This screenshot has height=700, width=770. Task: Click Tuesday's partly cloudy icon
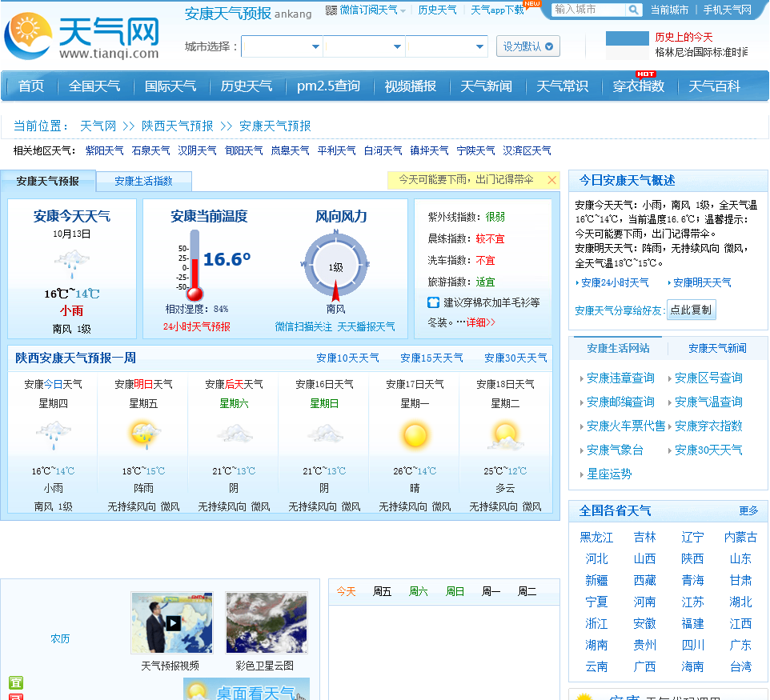click(506, 437)
